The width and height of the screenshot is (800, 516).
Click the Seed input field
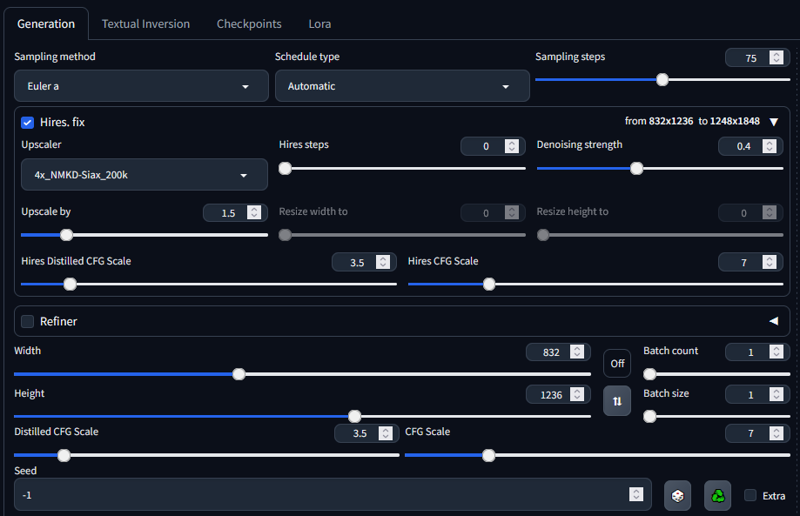tap(320, 495)
